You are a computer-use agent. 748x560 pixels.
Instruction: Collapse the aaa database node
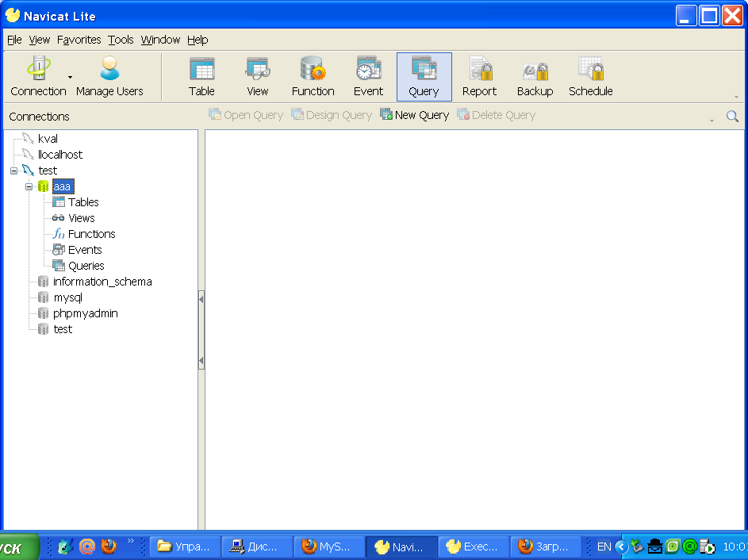(x=29, y=186)
